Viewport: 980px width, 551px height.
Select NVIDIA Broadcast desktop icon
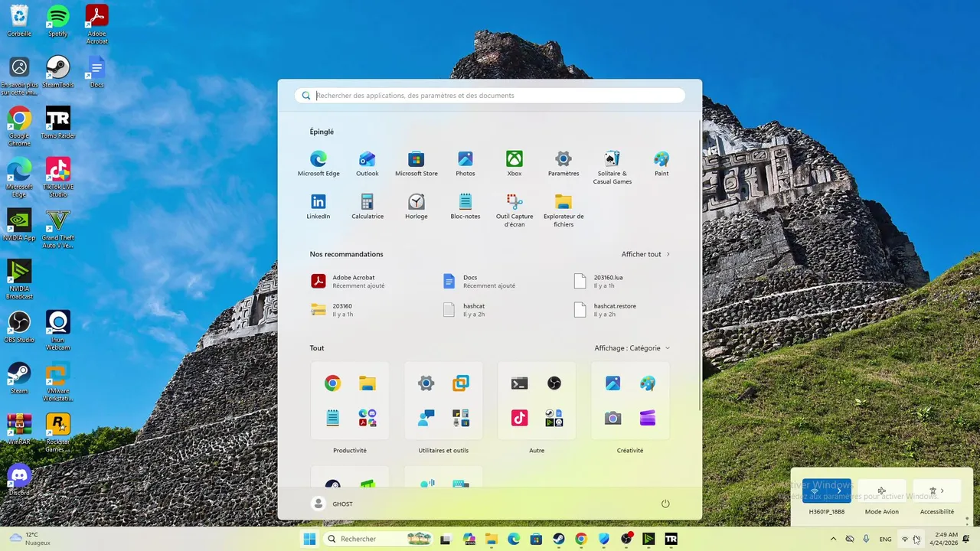[19, 279]
